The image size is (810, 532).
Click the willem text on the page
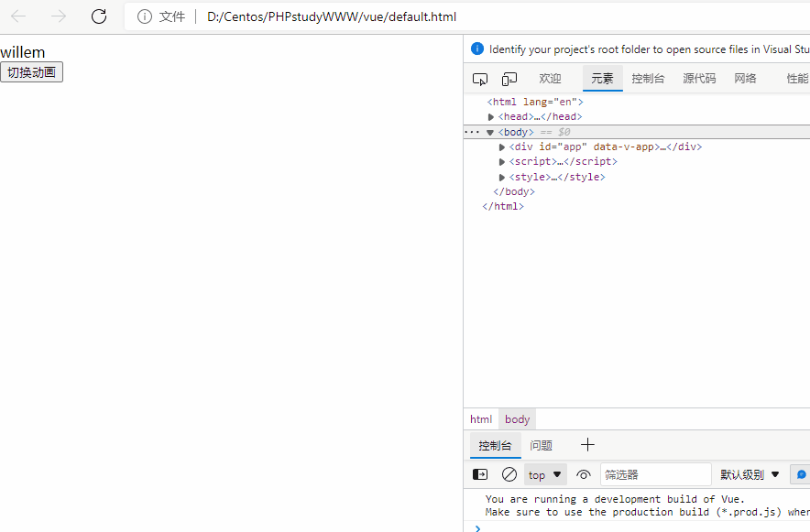tap(23, 52)
